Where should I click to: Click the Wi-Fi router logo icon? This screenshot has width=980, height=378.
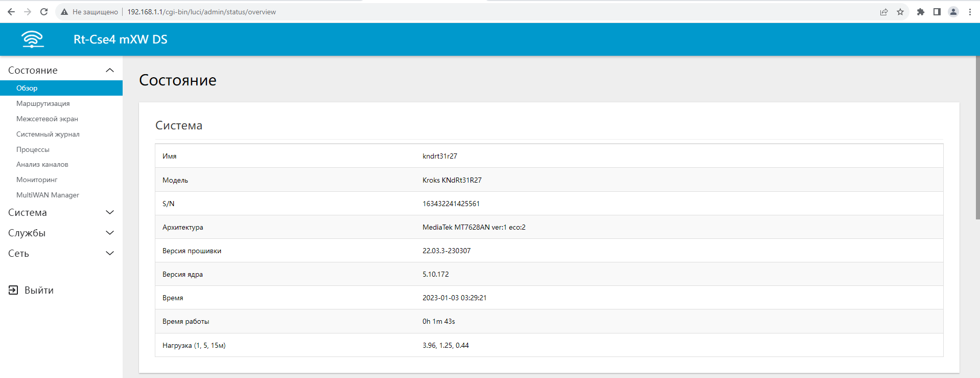[x=33, y=39]
